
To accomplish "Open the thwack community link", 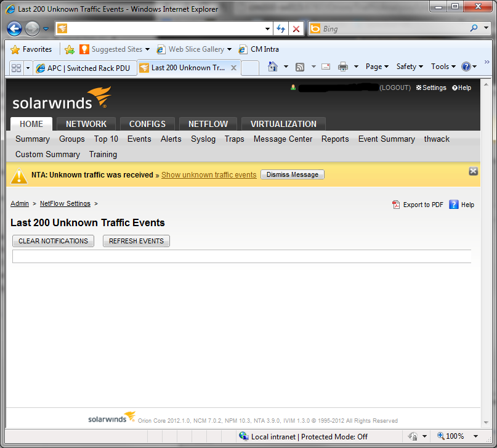I will tap(437, 139).
